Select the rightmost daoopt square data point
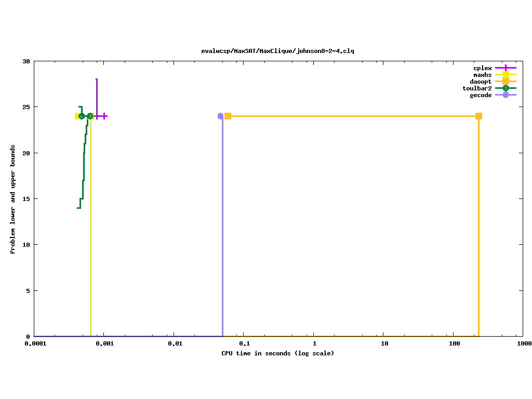This screenshot has width=532, height=399. (478, 116)
